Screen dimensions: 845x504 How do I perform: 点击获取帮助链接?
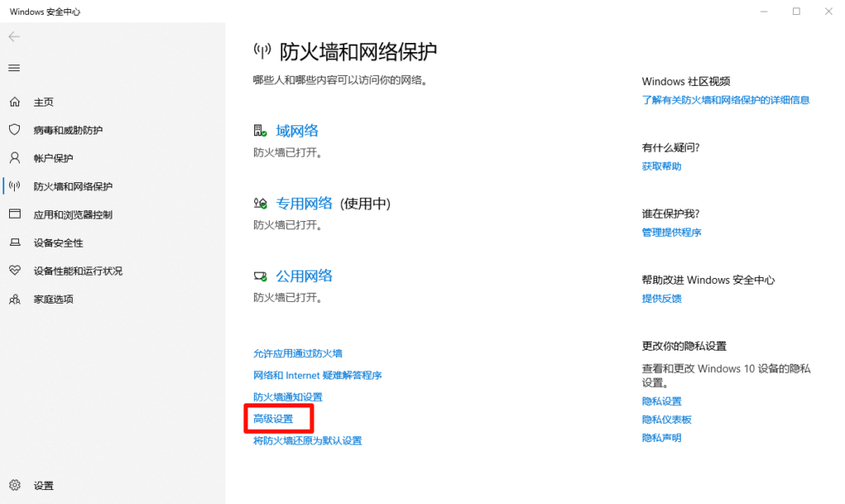point(661,166)
